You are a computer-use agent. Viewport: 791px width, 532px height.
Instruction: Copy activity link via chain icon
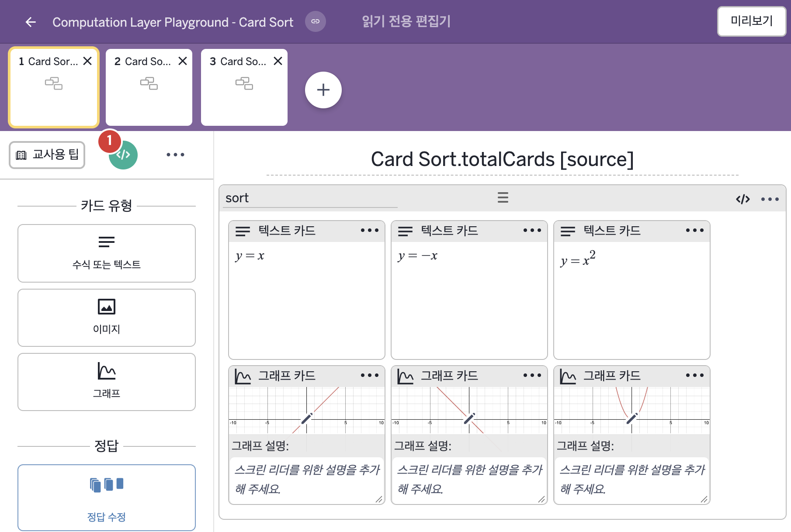pos(315,21)
